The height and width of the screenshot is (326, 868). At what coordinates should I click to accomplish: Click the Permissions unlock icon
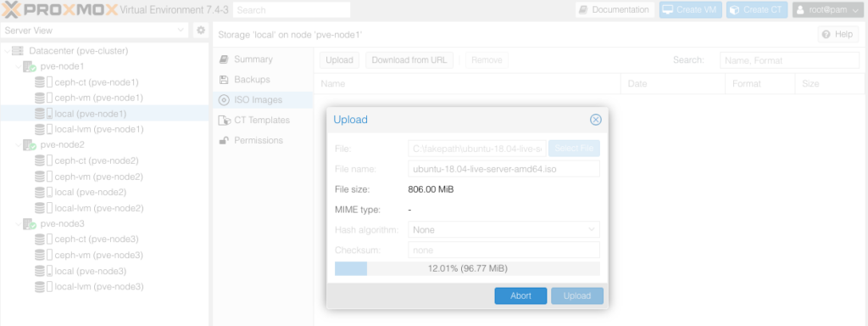pyautogui.click(x=224, y=140)
